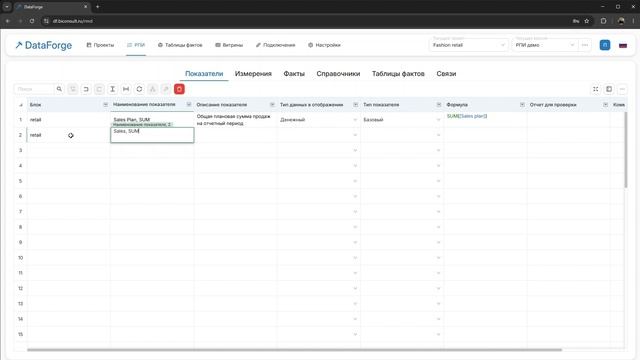Click the search magnifier icon in the table toolbar
640x360 pixels.
(59, 89)
